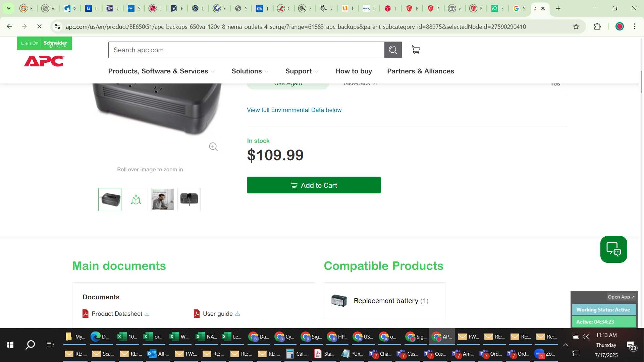This screenshot has width=644, height=362.
Task: Click the address bar URL
Action: pyautogui.click(x=296, y=27)
